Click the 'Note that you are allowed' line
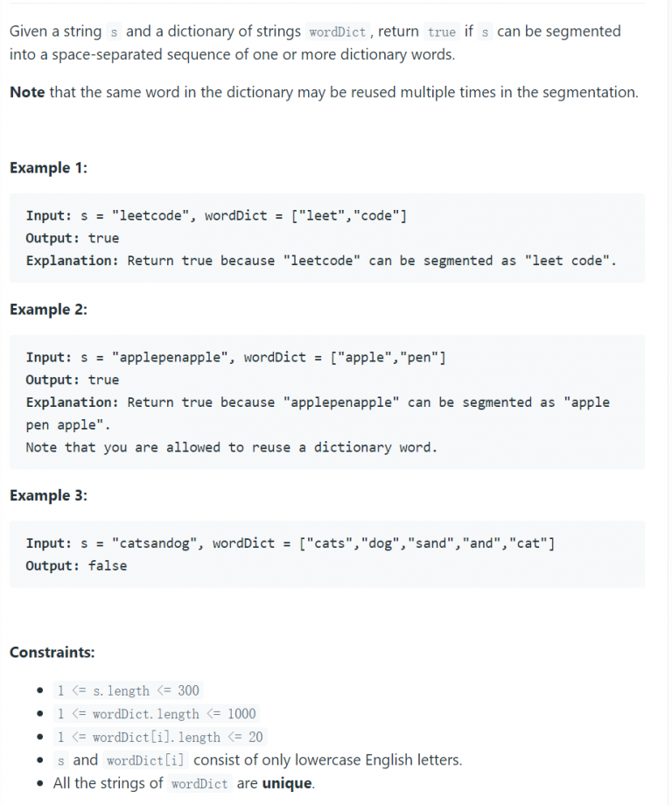This screenshot has width=672, height=805. pyautogui.click(x=232, y=448)
